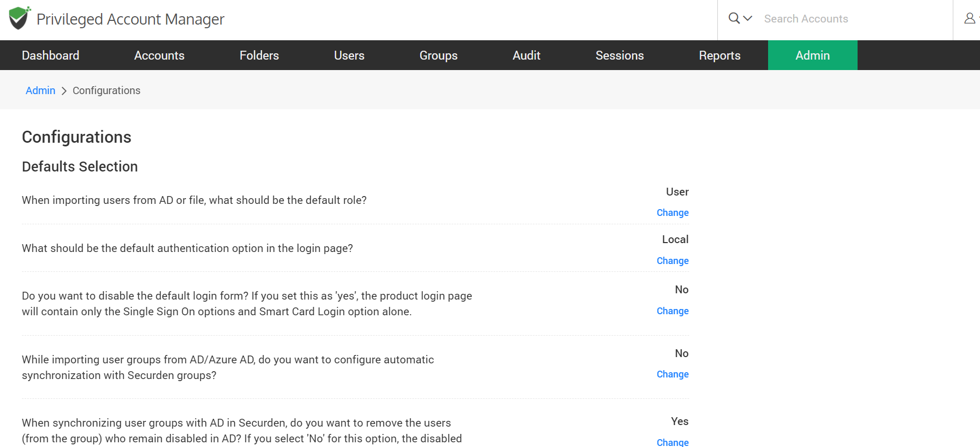Open the Users tab

coord(349,55)
